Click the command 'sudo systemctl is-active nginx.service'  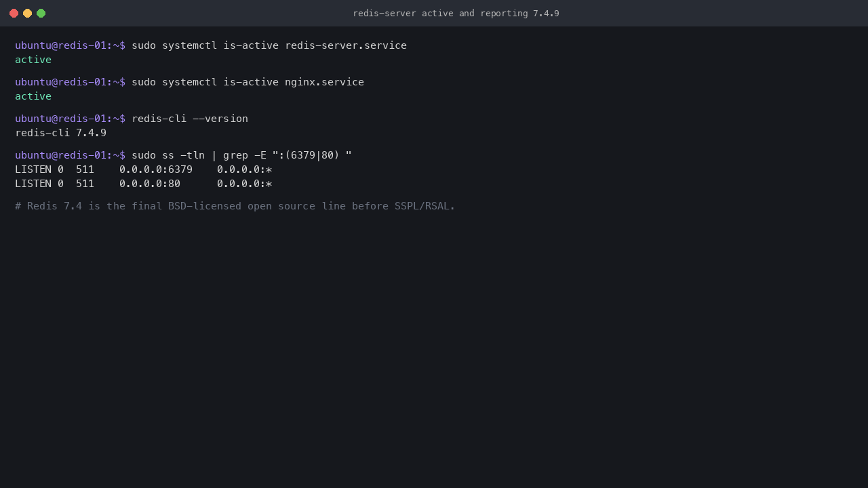point(248,82)
